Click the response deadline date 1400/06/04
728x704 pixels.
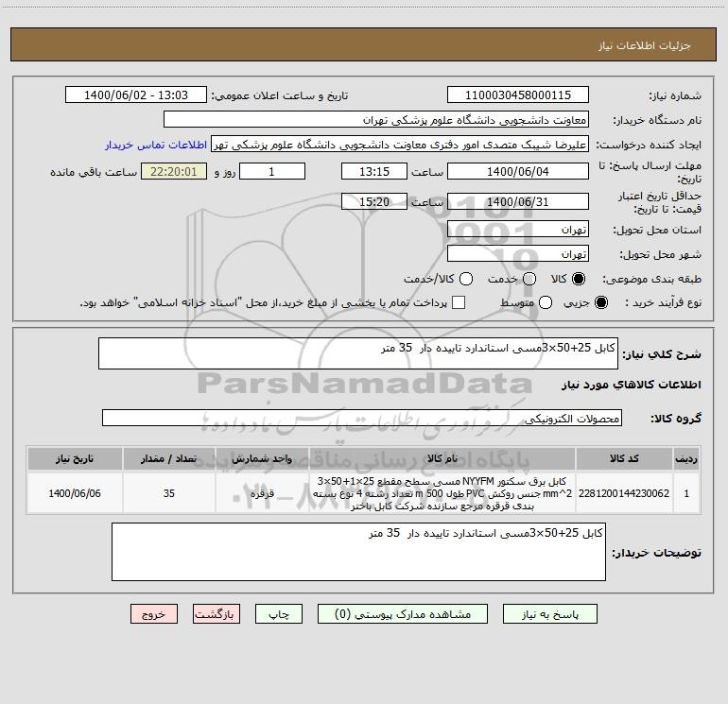tap(518, 171)
